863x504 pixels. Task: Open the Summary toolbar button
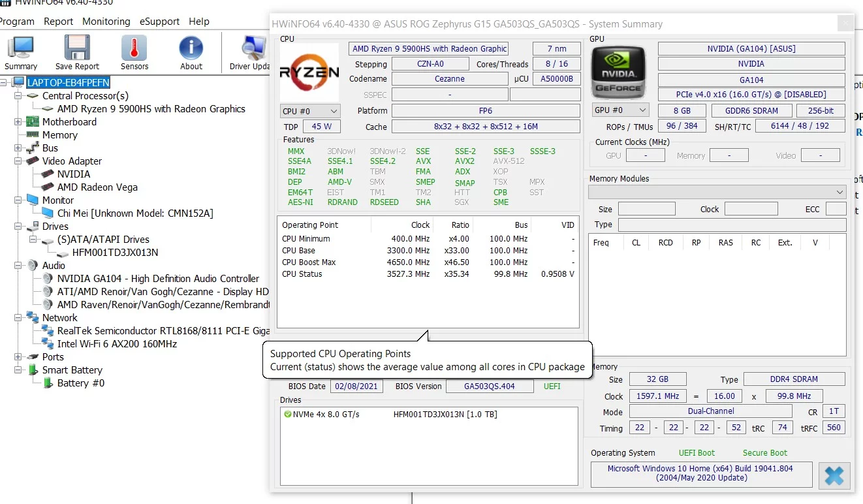click(21, 52)
